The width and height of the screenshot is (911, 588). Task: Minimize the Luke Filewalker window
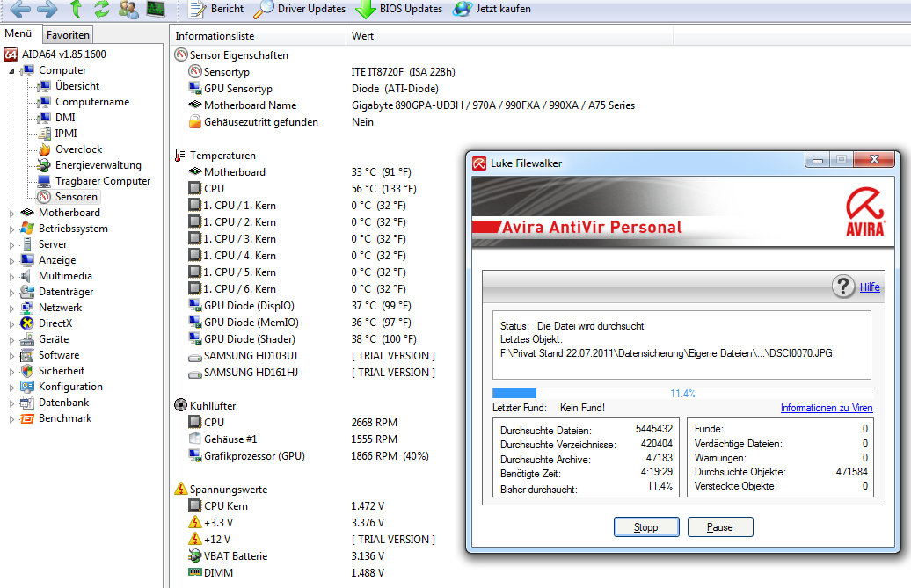(x=818, y=159)
